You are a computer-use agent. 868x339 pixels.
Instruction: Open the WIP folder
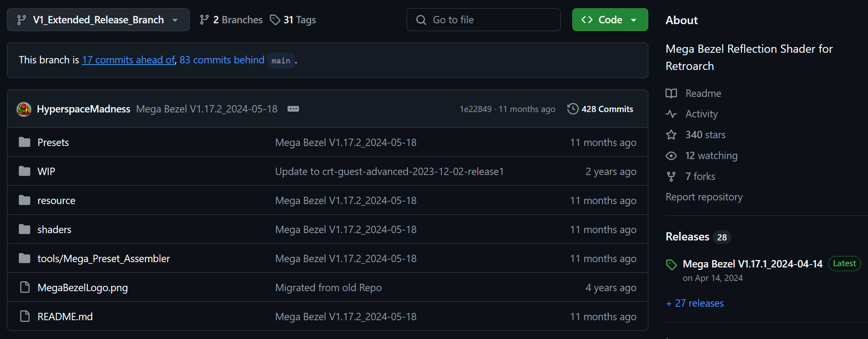pos(46,171)
